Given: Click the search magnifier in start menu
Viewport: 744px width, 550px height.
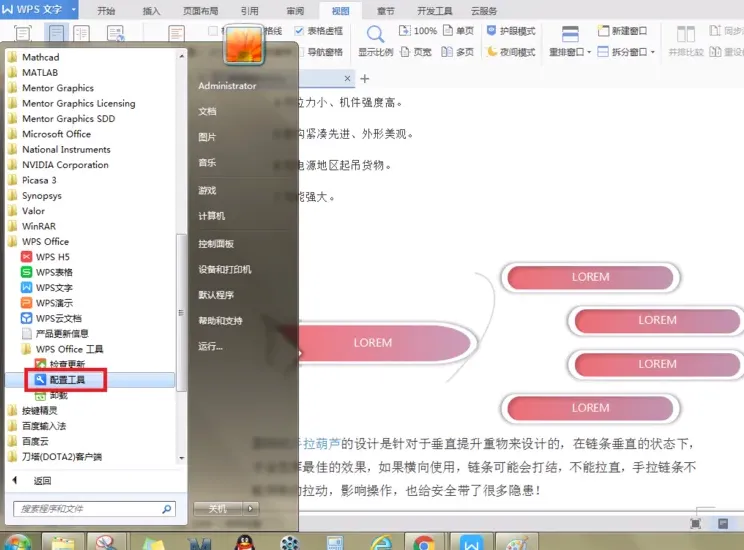Looking at the screenshot, I should pos(167,509).
